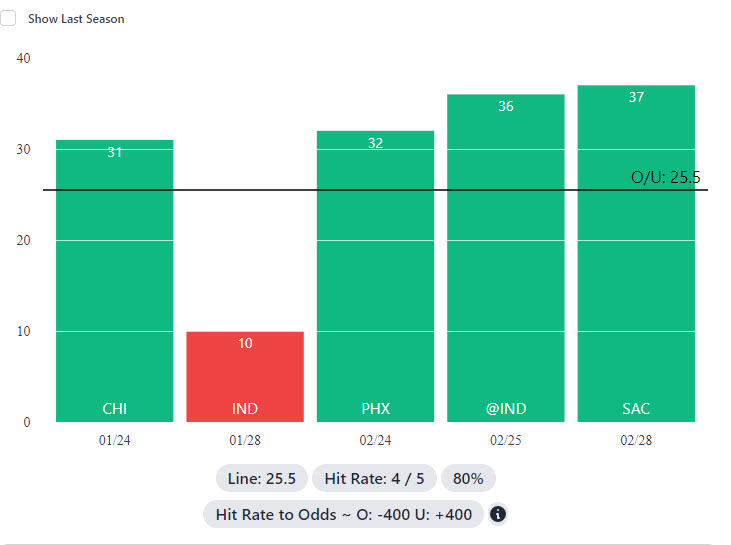
Task: Enable the Show Last Season checkbox
Action: 8,18
